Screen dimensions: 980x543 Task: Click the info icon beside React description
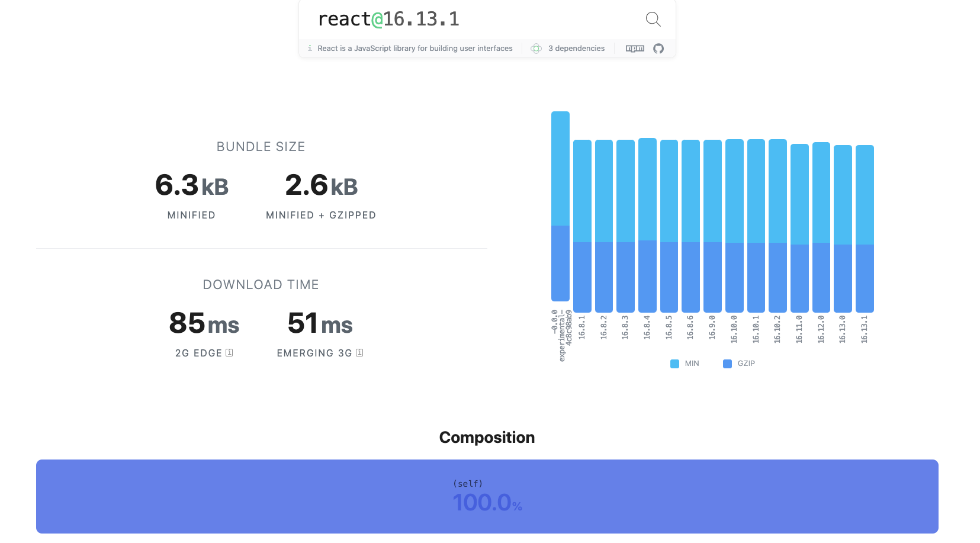pos(310,49)
